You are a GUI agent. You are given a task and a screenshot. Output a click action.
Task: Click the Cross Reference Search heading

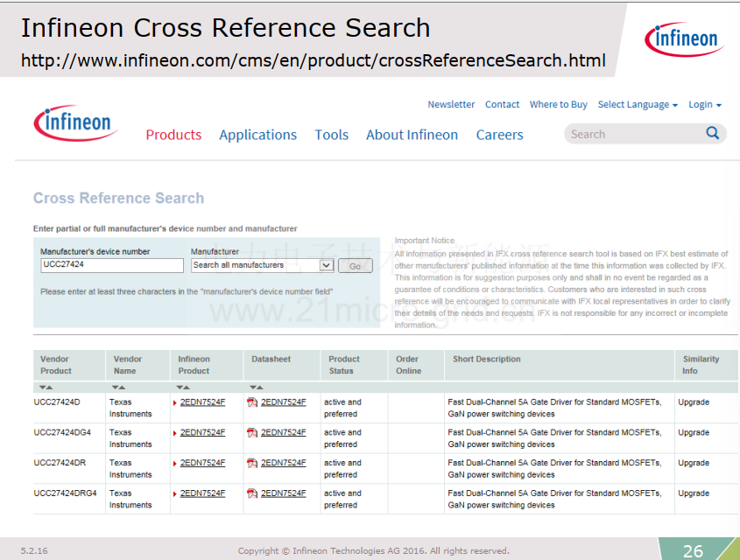tap(118, 198)
